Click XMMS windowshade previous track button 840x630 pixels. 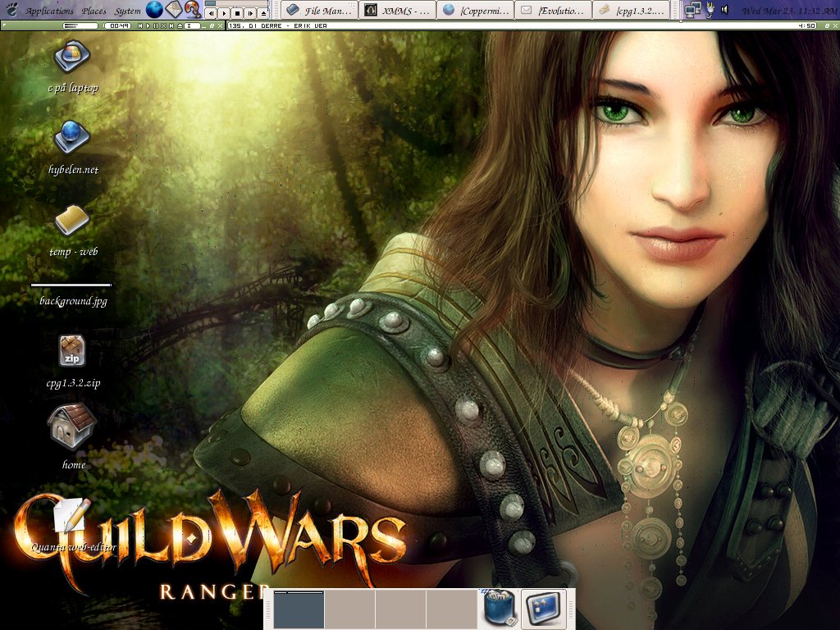[140, 25]
